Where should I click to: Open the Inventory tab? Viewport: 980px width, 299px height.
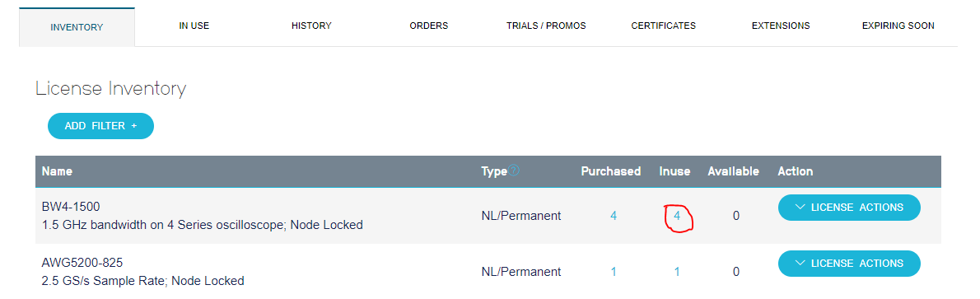tap(77, 27)
